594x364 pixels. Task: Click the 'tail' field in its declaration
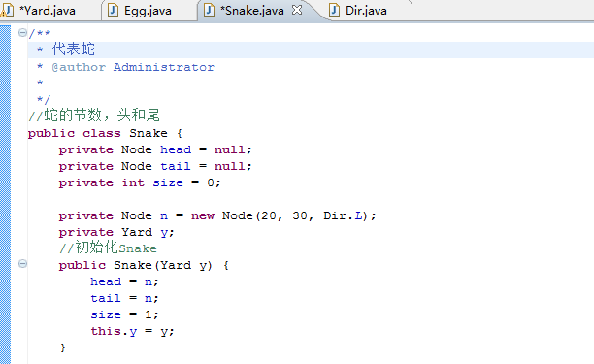(x=176, y=166)
